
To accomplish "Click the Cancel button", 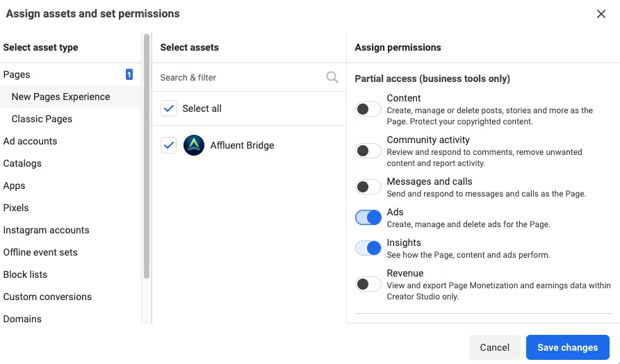I will pyautogui.click(x=495, y=347).
